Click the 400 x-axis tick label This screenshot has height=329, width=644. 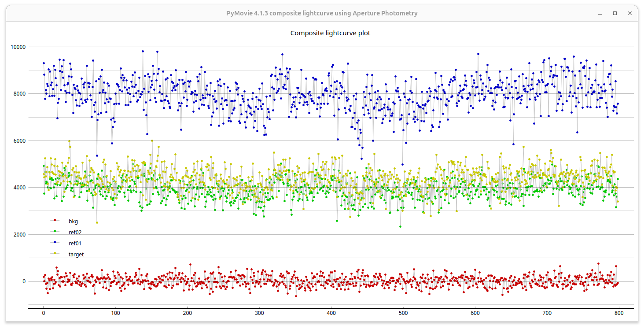click(x=331, y=313)
